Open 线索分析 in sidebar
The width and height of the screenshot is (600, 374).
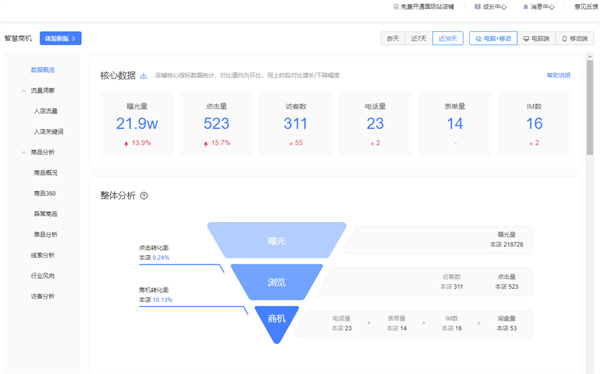42,255
